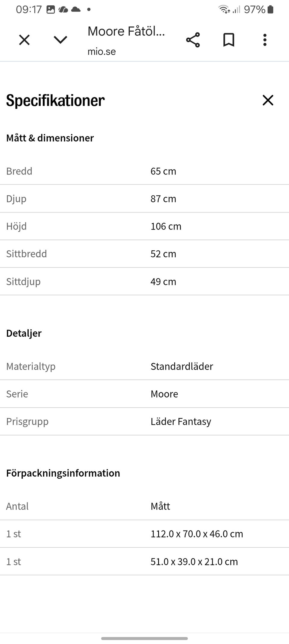
Task: Select the Bredd 65 cm row
Action: coord(144,171)
